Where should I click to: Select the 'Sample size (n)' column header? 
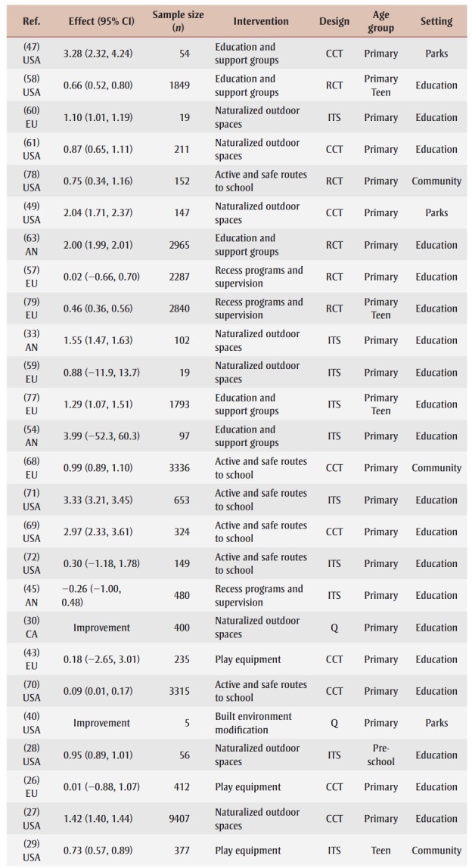click(x=178, y=21)
